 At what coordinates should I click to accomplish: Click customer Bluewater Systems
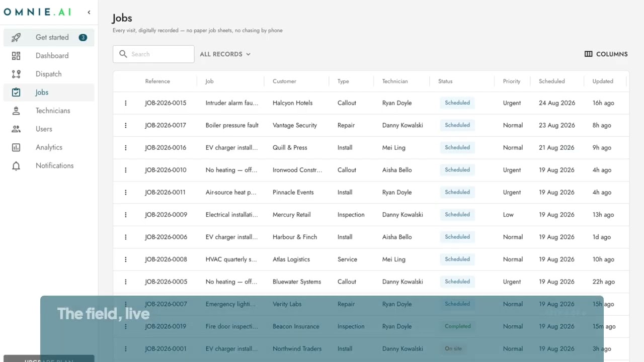[x=297, y=282]
